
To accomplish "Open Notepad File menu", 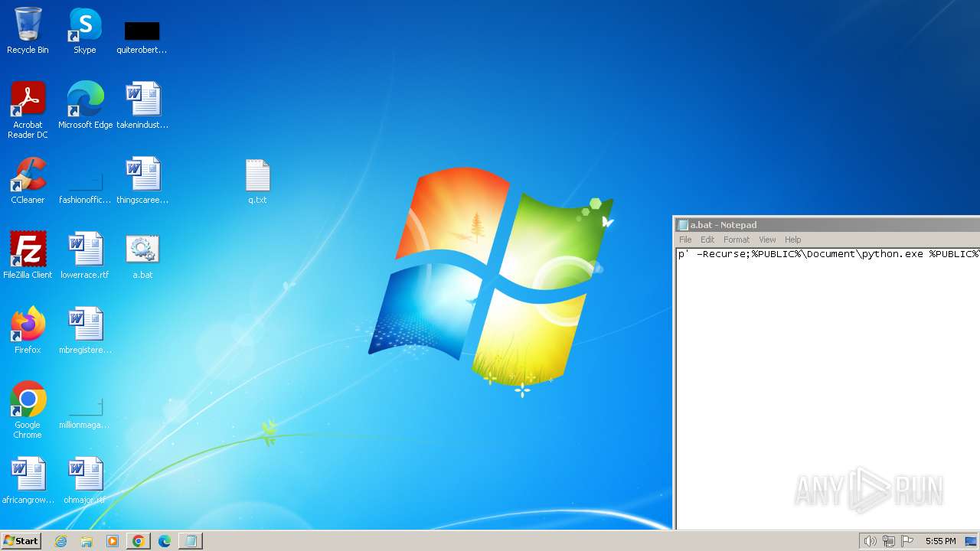I will click(685, 240).
